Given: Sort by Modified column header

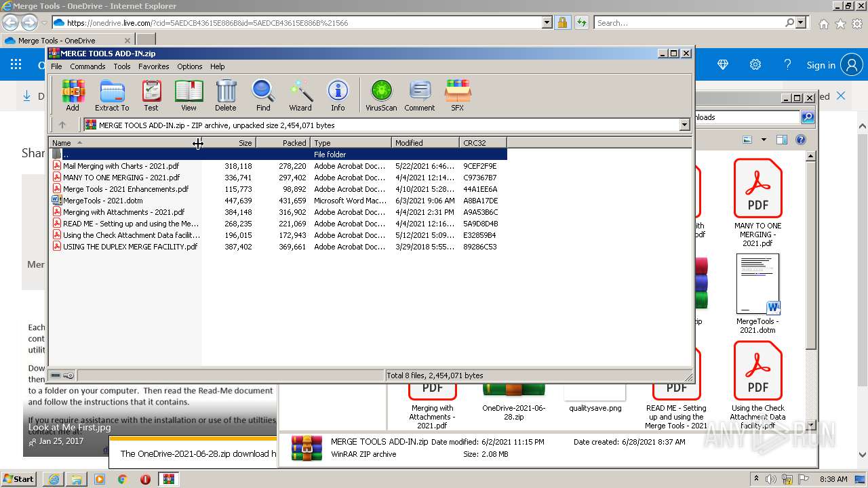Looking at the screenshot, I should click(425, 143).
